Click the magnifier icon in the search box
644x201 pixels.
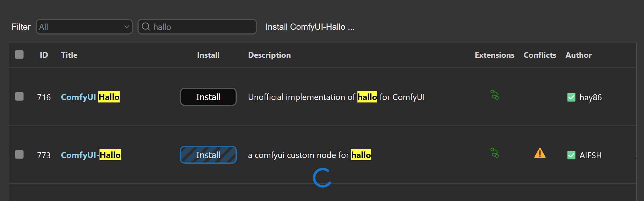point(146,27)
